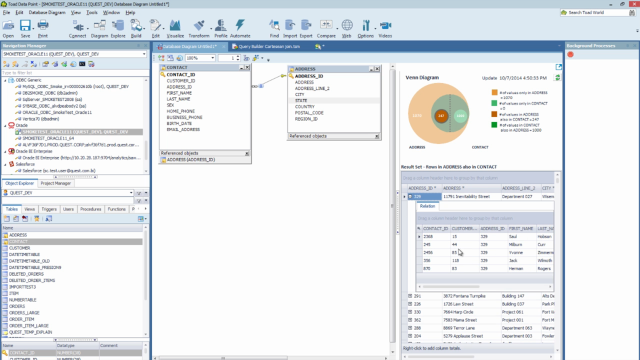Viewport: 640px width, 360px height.
Task: Sort by CONTACT_ID column in Relation grid
Action: point(436,229)
